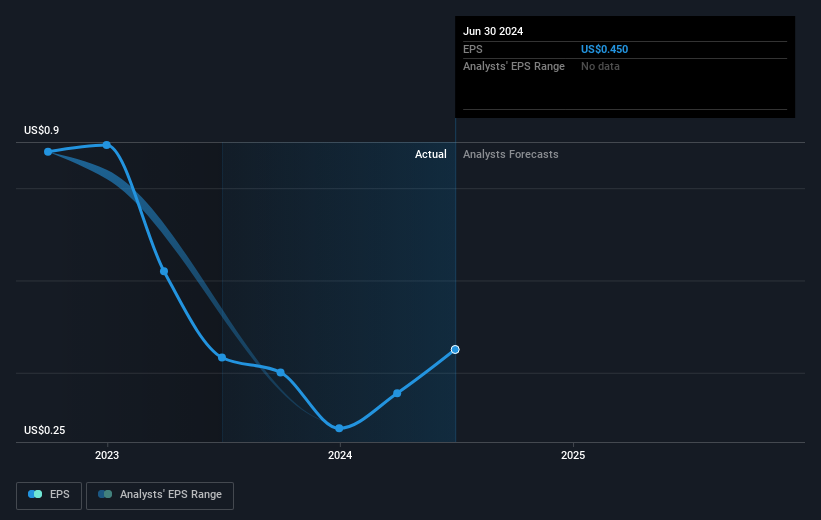Click the EPS point just after 2024
This screenshot has width=821, height=520.
[x=397, y=393]
